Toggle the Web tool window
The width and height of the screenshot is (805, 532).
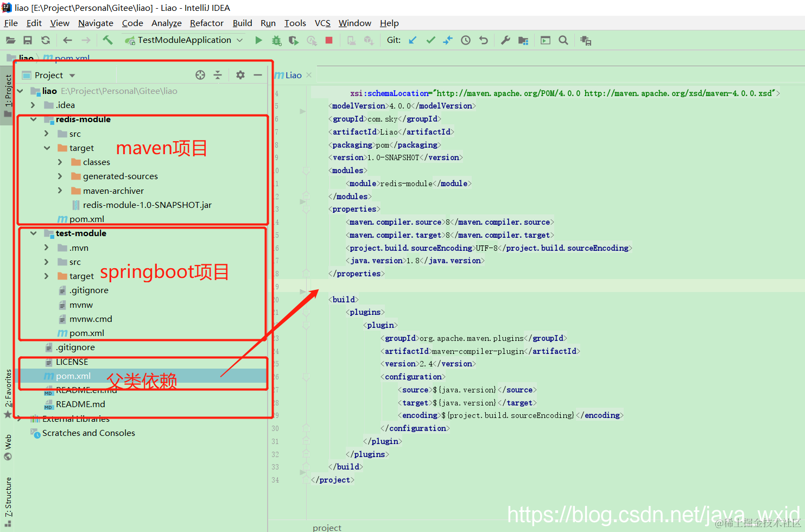(8, 448)
